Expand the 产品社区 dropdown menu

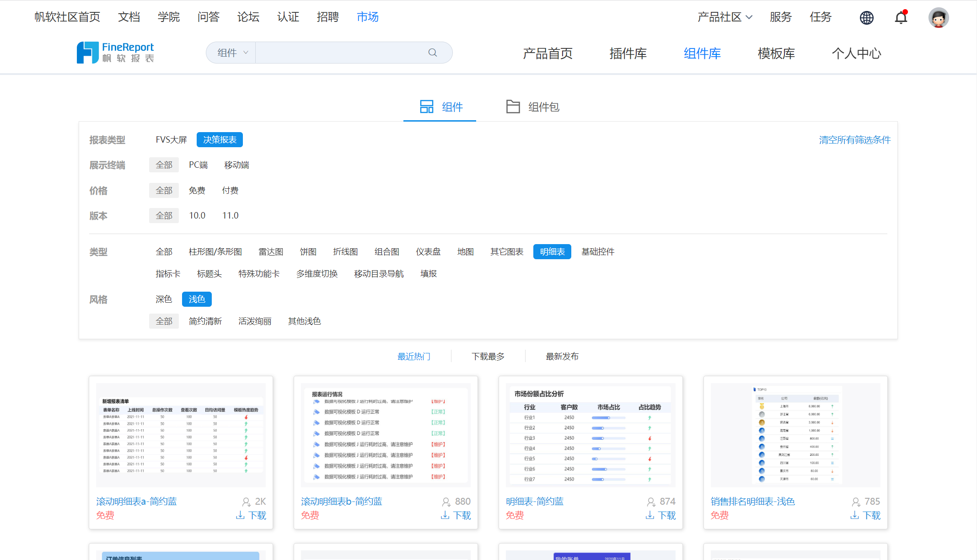click(x=725, y=17)
